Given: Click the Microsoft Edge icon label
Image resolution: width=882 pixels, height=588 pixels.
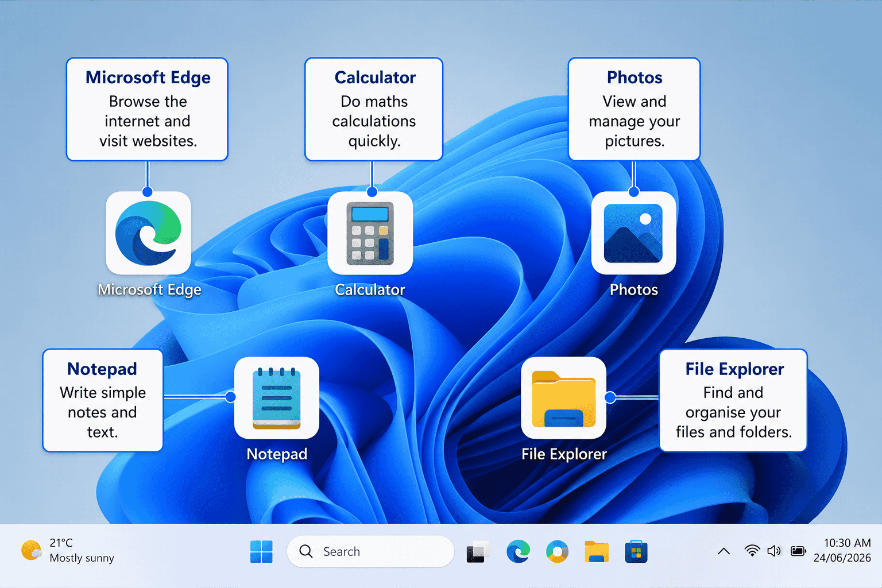Looking at the screenshot, I should 149,290.
